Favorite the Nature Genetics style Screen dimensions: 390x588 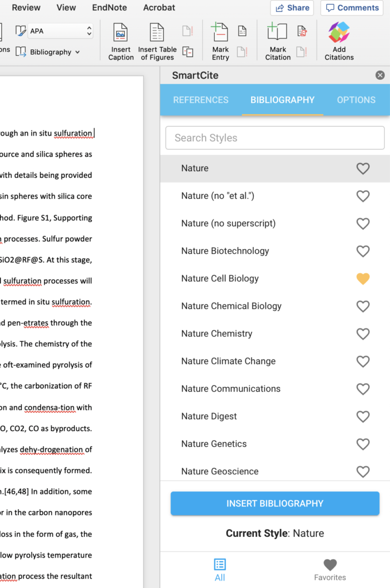pyautogui.click(x=362, y=444)
